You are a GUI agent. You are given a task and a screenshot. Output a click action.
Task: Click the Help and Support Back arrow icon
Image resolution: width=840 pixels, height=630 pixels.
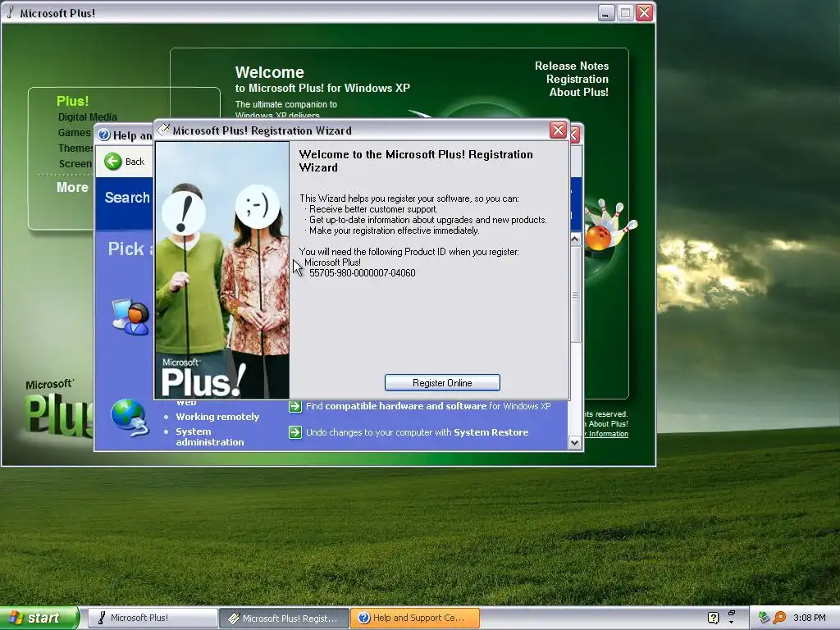(x=113, y=162)
